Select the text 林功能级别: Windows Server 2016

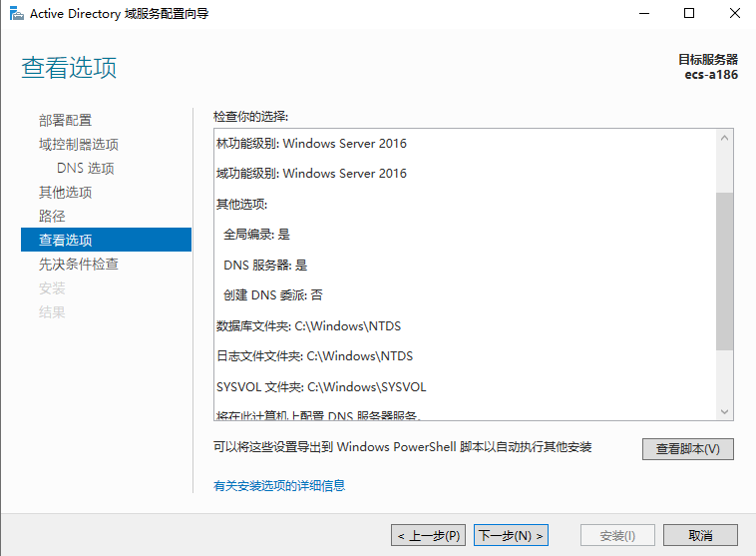coord(311,144)
